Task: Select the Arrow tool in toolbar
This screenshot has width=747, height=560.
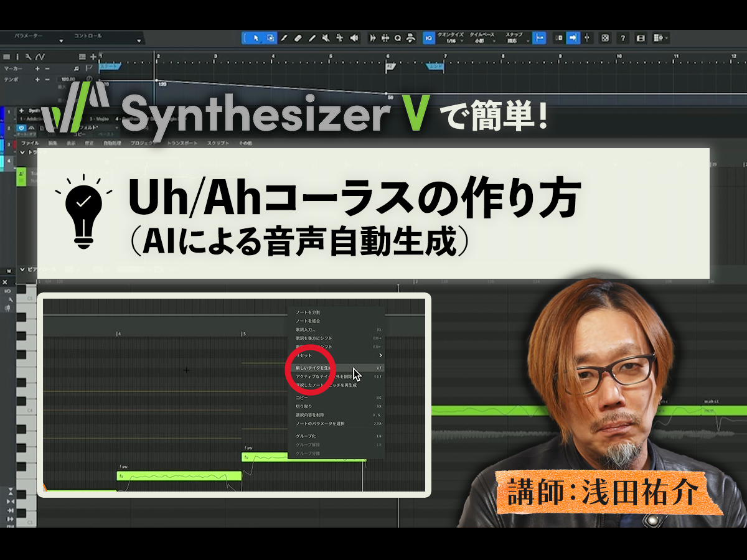Action: (256, 38)
